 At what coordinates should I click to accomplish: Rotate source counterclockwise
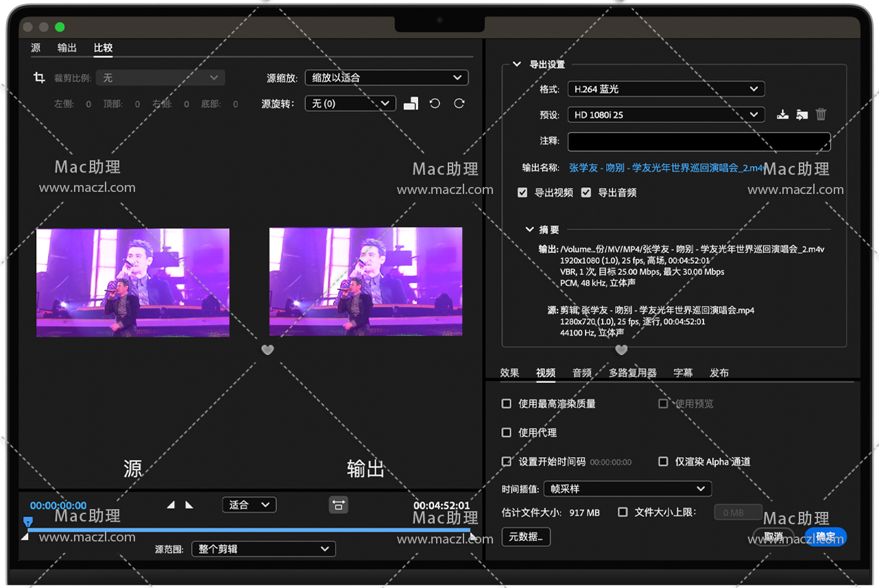click(435, 103)
